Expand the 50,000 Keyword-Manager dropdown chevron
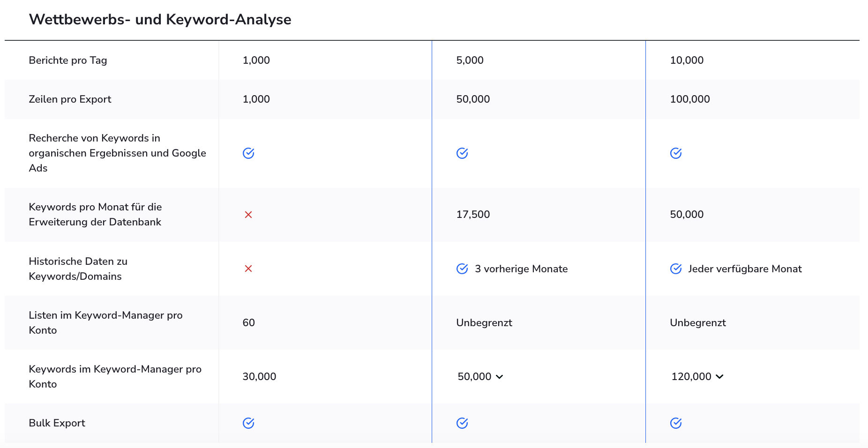This screenshot has height=448, width=868. [500, 377]
